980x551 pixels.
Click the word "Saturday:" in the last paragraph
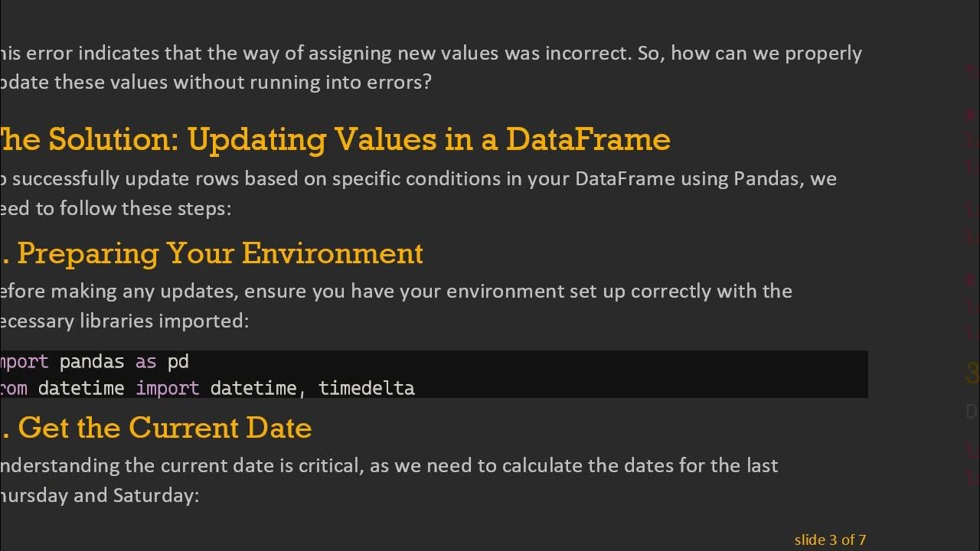click(156, 495)
